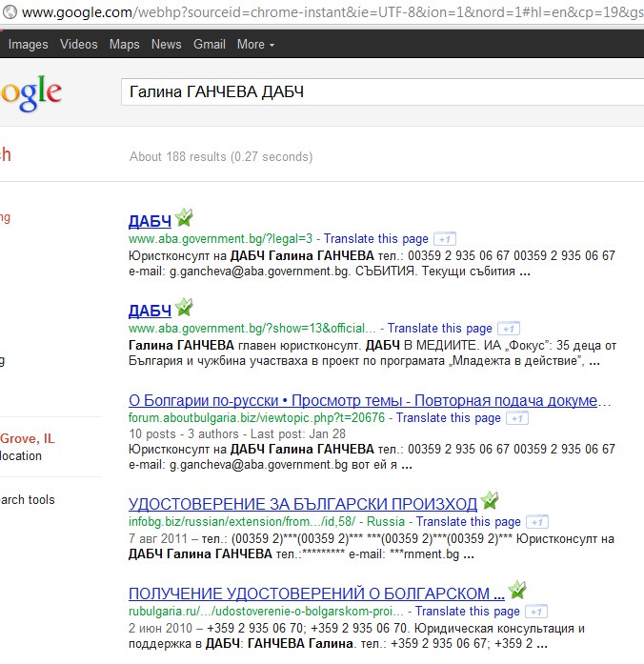Open the News tab in top bar
The image size is (644, 664).
(x=166, y=45)
